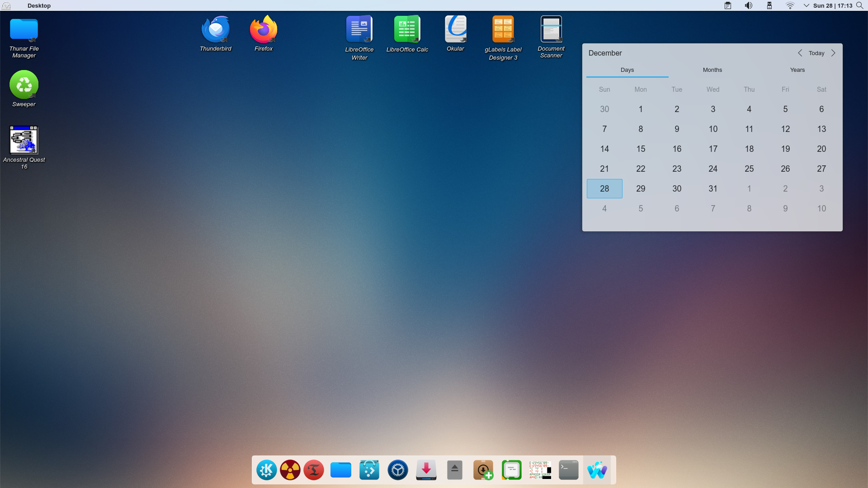
Task: Launch LibreOffice Calc from desktop
Action: (407, 30)
